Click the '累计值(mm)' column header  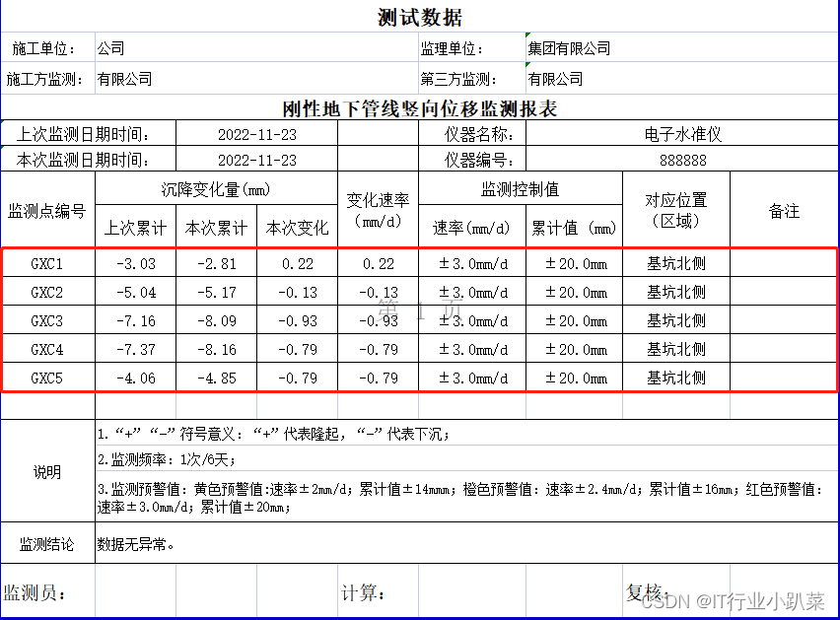point(574,228)
